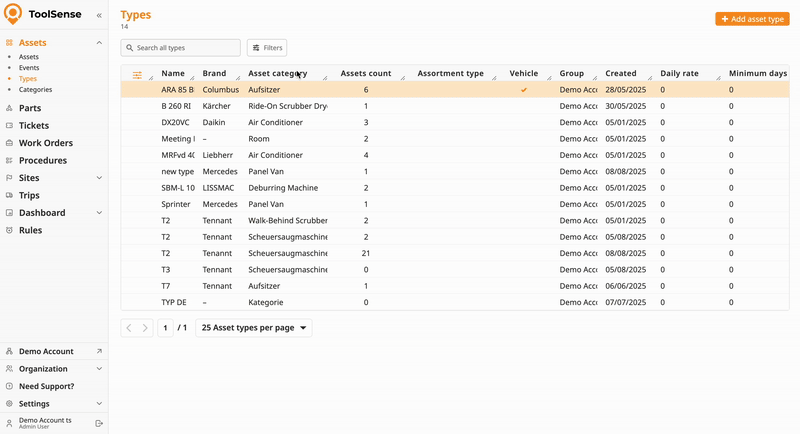The image size is (800, 434).
Task: Click the Dashboard icon in sidebar
Action: [9, 213]
